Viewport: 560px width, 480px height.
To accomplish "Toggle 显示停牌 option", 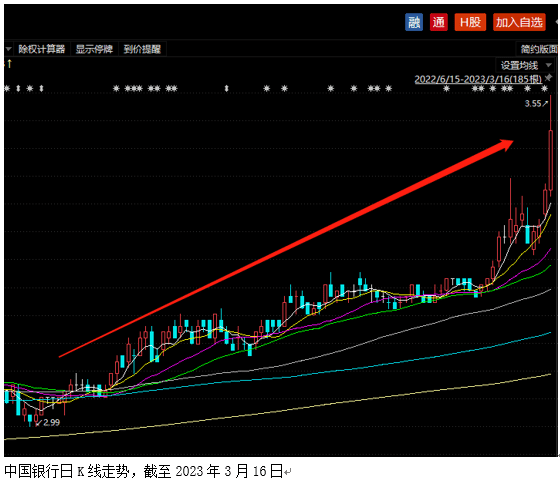I will tap(94, 49).
